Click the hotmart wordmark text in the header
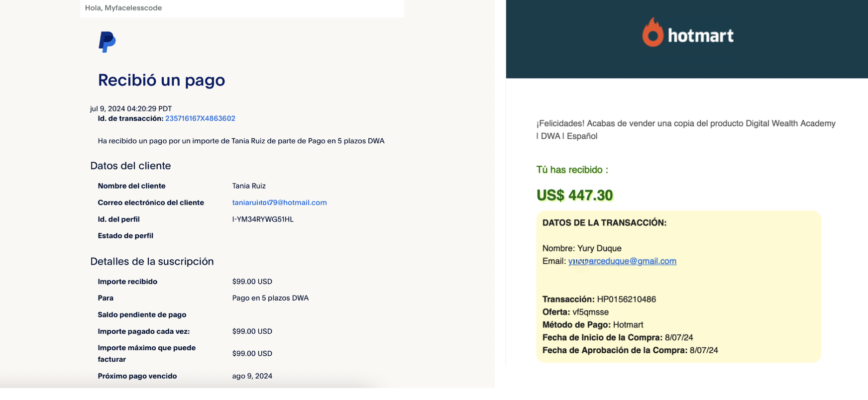Viewport: 868px width, 400px height. point(700,36)
